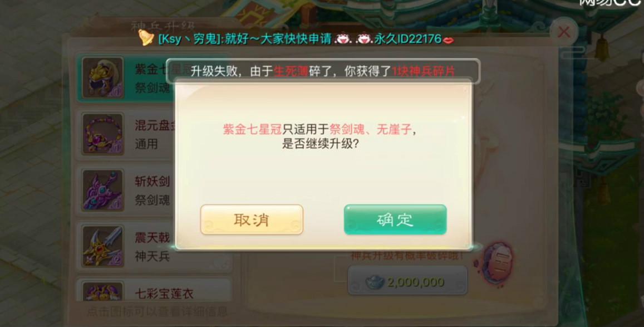Viewport: 644px width, 327px height.
Task: Click the red lips emoji in broadcast
Action: (449, 40)
